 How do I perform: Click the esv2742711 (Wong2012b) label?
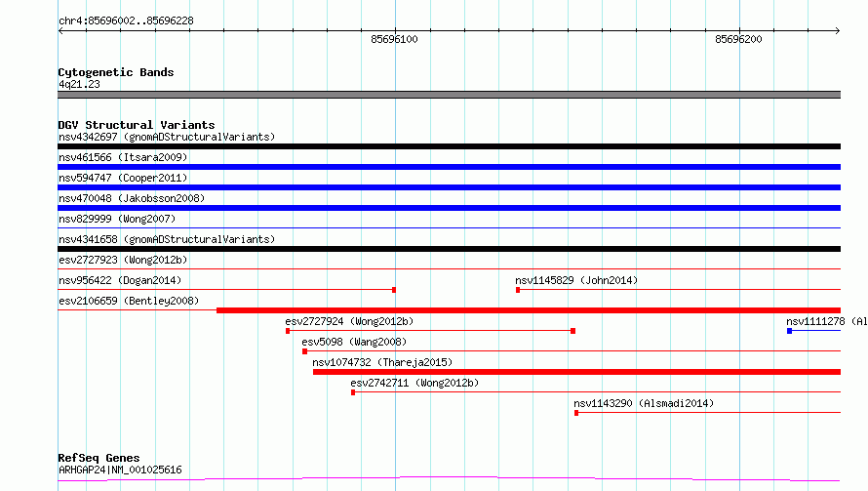pyautogui.click(x=414, y=383)
